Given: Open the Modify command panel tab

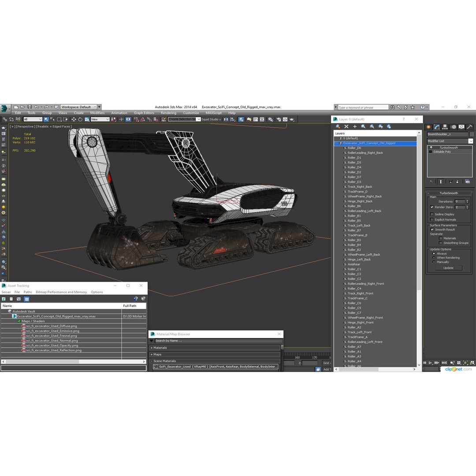Looking at the screenshot, I should (436, 127).
